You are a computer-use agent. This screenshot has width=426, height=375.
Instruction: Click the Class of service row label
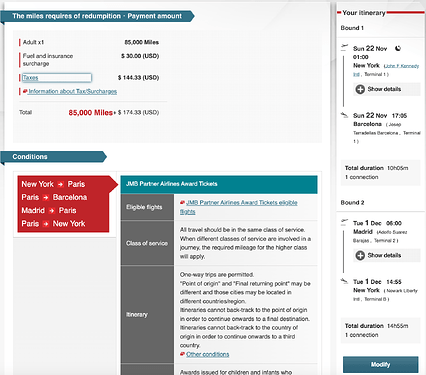(x=147, y=243)
